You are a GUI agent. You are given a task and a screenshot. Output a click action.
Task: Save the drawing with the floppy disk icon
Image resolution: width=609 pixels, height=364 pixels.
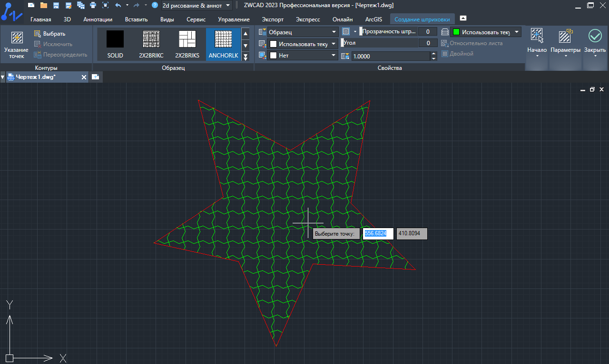point(56,5)
